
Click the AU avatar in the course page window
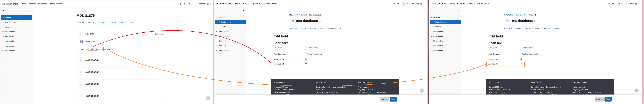pyautogui.click(x=190, y=4)
